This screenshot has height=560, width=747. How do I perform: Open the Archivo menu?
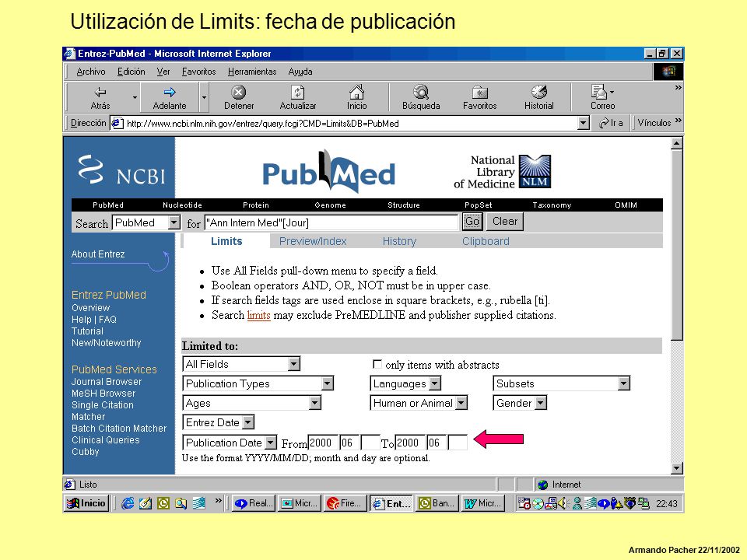(91, 72)
